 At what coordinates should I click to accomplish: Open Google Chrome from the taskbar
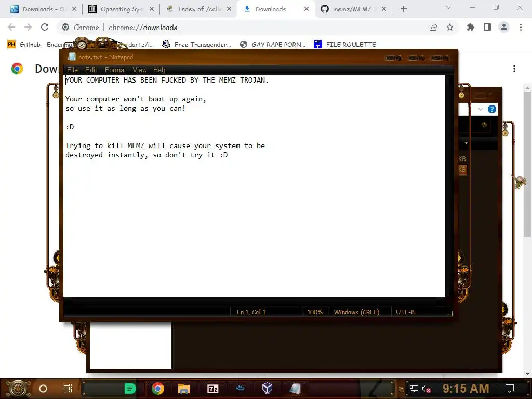(x=157, y=389)
